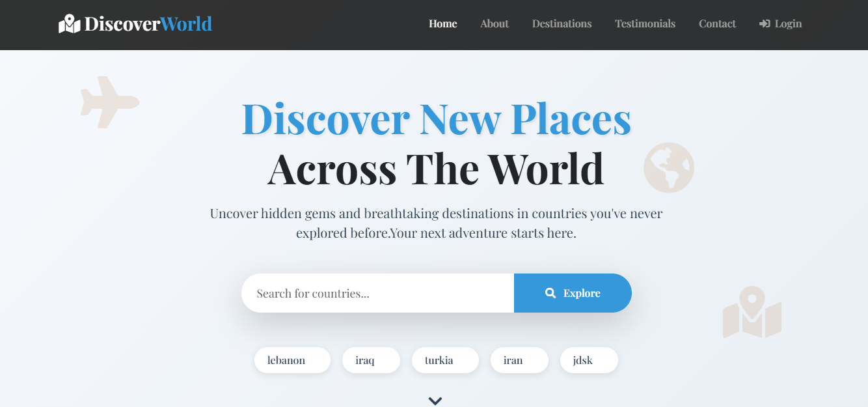
Task: Click the magnifying glass inside the Explore button
Action: (x=550, y=292)
